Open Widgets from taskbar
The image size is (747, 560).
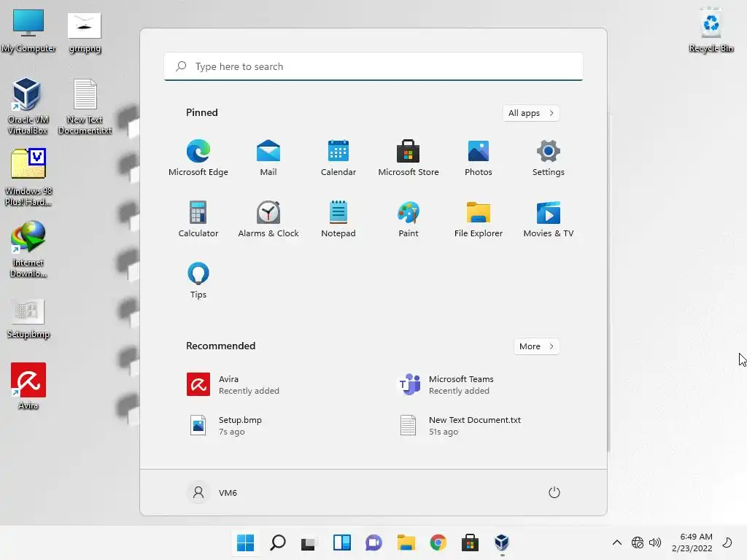pyautogui.click(x=341, y=542)
